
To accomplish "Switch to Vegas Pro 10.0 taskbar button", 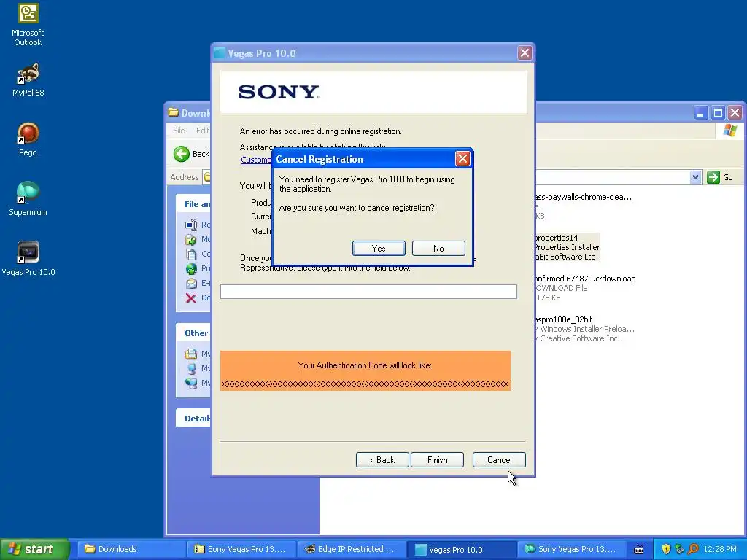I will pos(462,549).
